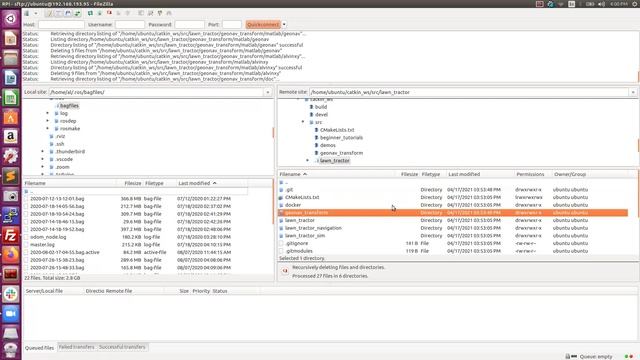Image resolution: width=640 pixels, height=360 pixels.
Task: Click the recursive delete status icon
Action: (285, 270)
